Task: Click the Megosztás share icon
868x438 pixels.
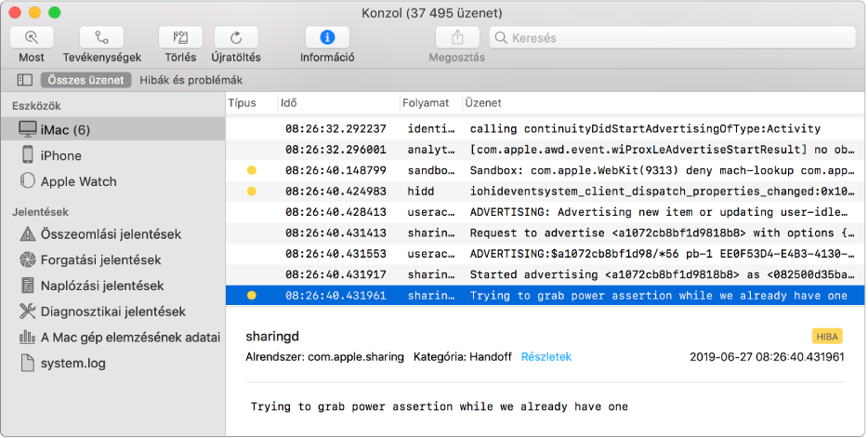Action: click(x=457, y=37)
